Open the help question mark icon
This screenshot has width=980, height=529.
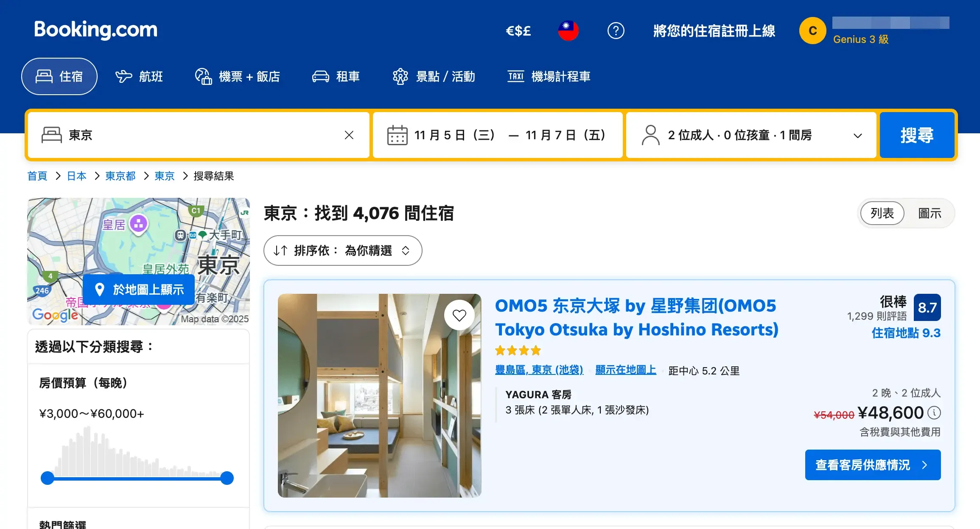616,31
